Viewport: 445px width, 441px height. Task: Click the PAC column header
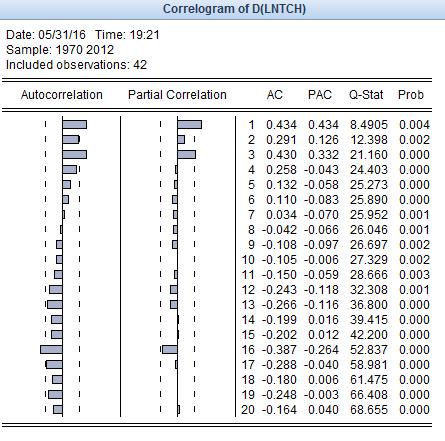[320, 95]
